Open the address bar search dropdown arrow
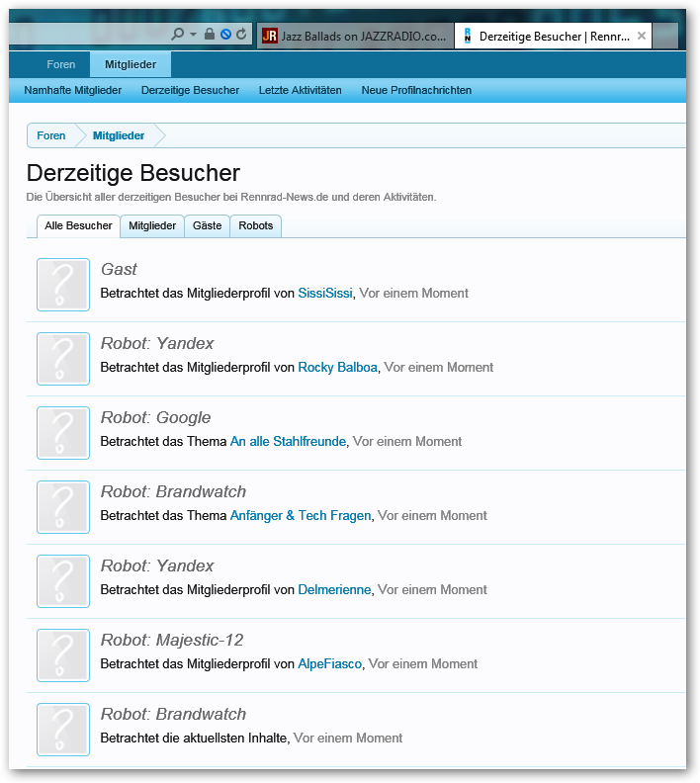 (193, 35)
